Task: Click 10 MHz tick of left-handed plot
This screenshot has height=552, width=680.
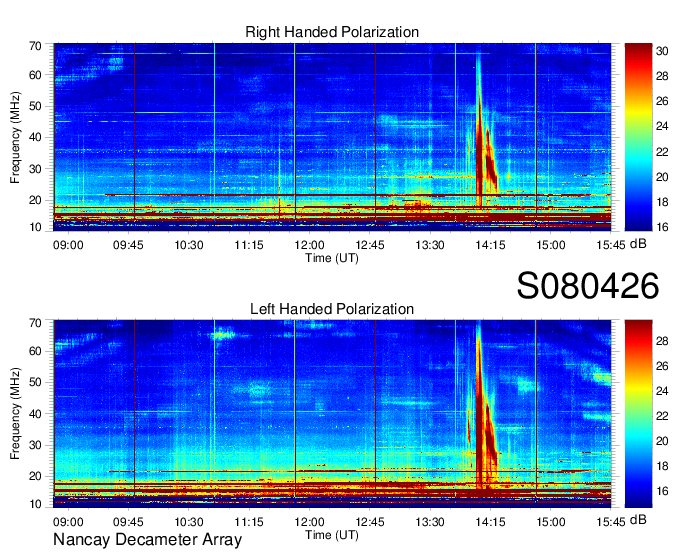Action: click(36, 504)
